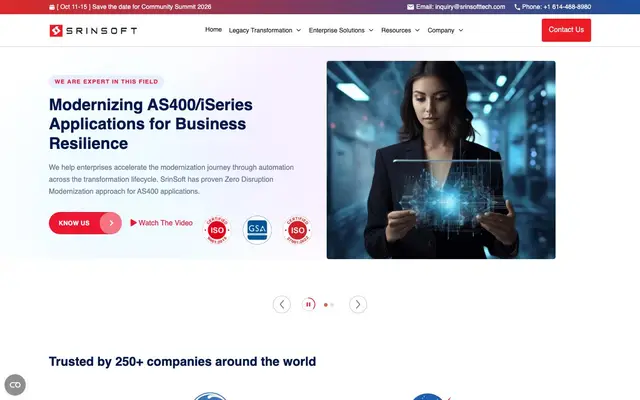Click the calendar icon in top banner
The height and width of the screenshot is (400, 640).
click(52, 7)
